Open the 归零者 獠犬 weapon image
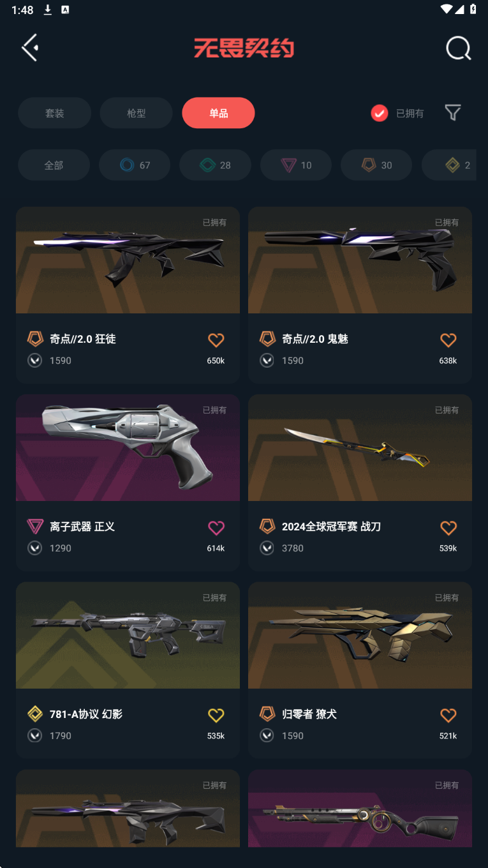Viewport: 488px width, 868px height. 360,635
